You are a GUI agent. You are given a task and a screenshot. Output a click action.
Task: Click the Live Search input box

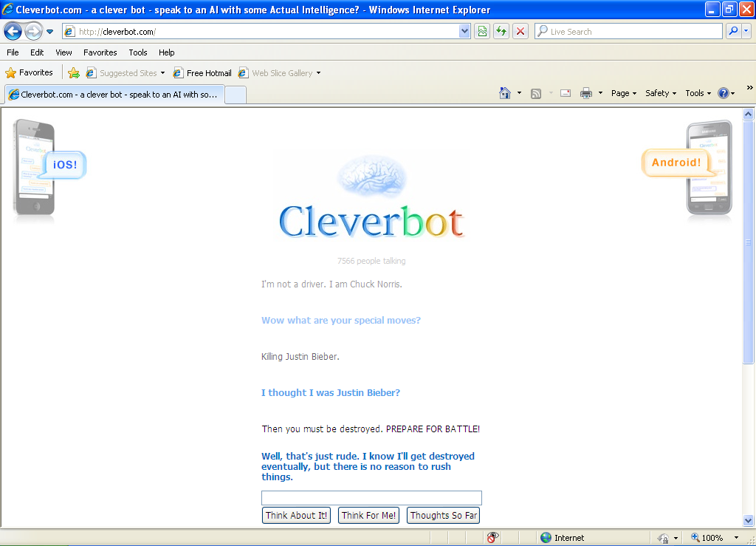pos(628,32)
